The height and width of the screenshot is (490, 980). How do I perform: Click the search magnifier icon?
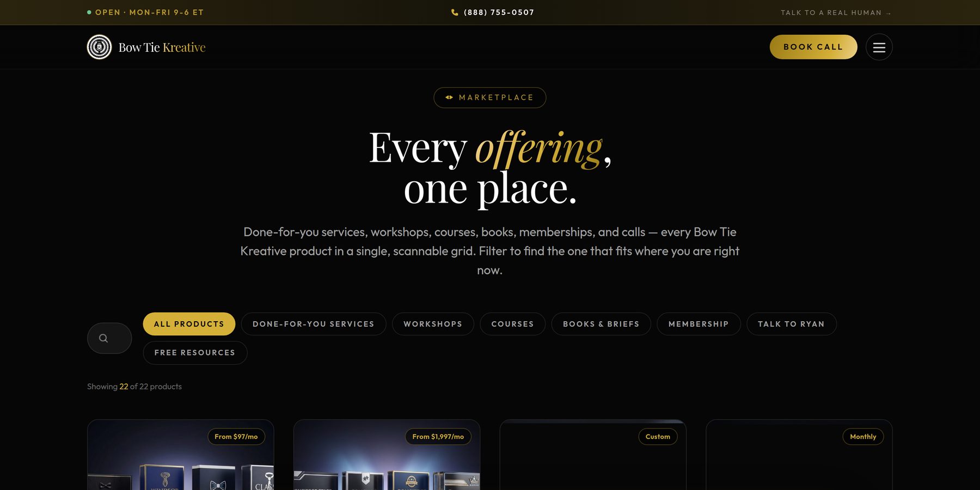103,338
